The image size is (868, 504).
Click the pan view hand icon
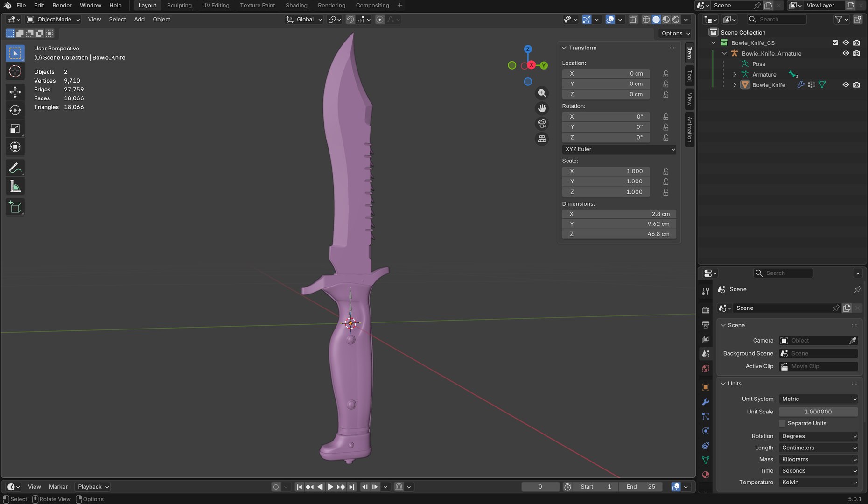tap(542, 108)
